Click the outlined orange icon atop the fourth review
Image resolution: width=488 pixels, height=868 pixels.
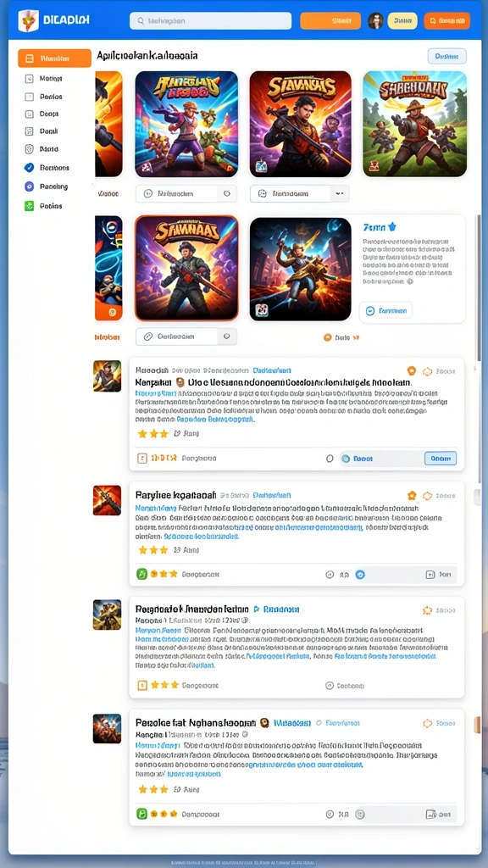(427, 723)
